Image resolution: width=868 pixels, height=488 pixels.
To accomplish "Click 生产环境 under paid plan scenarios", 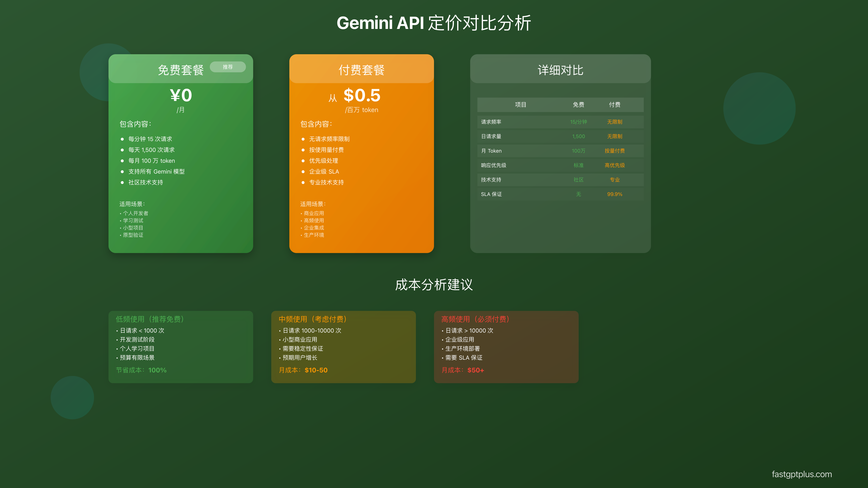I will [x=314, y=235].
